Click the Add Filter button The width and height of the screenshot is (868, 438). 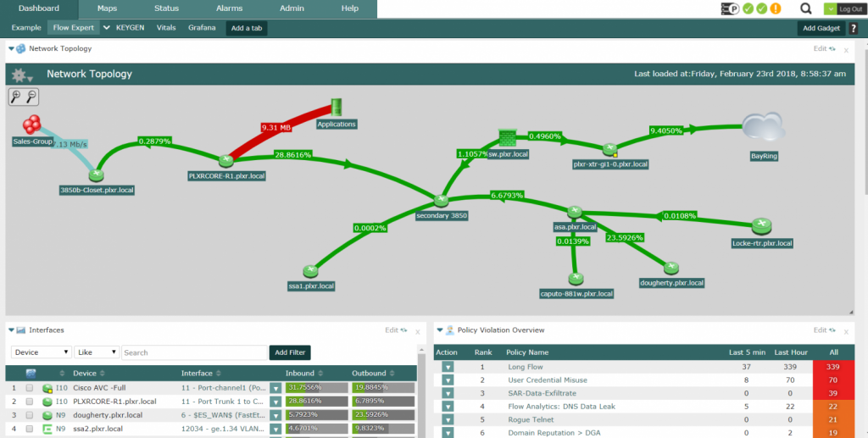(x=290, y=352)
